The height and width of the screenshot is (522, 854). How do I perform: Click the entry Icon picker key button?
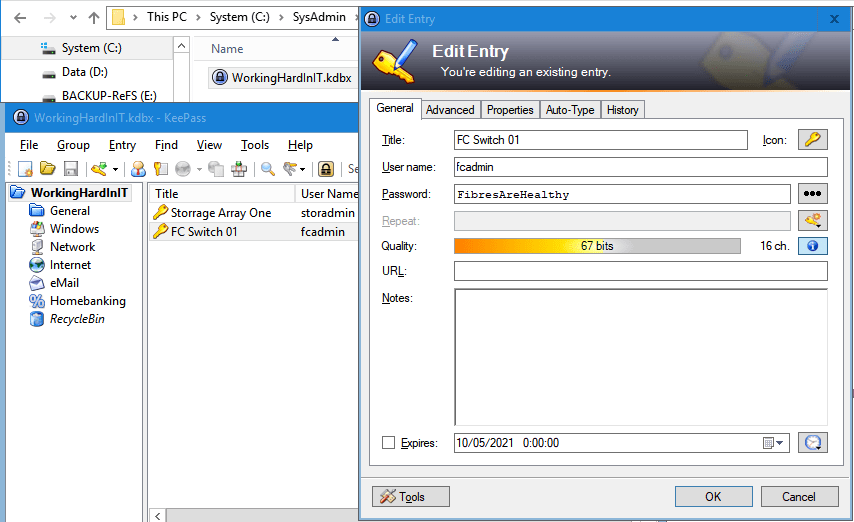click(x=813, y=139)
